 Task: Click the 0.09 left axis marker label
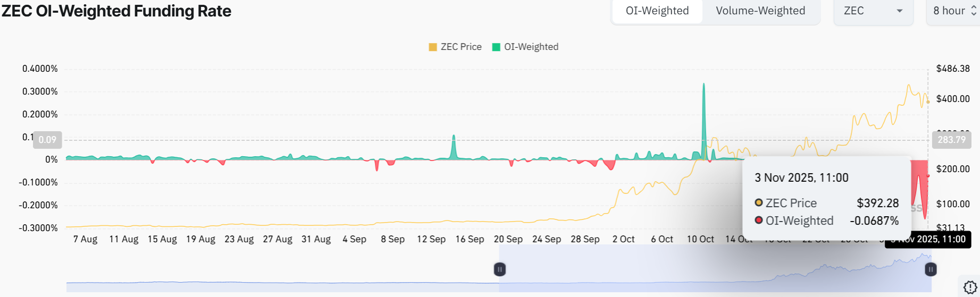(47, 140)
